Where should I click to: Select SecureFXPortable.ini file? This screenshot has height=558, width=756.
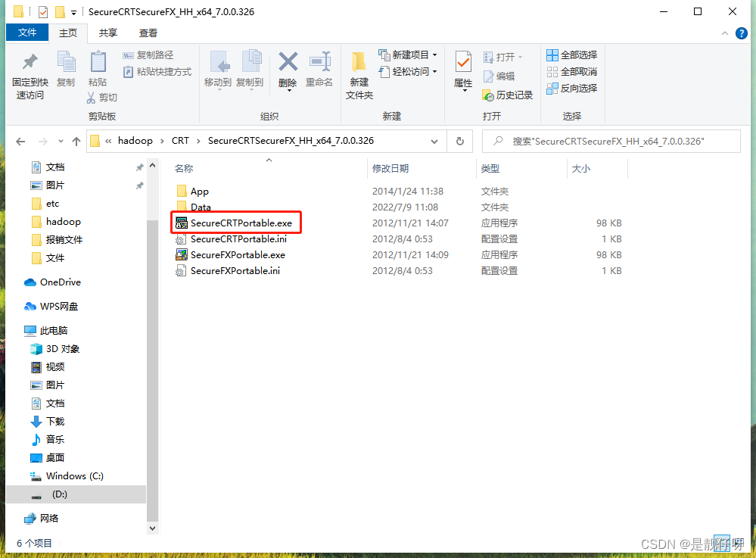(x=235, y=271)
